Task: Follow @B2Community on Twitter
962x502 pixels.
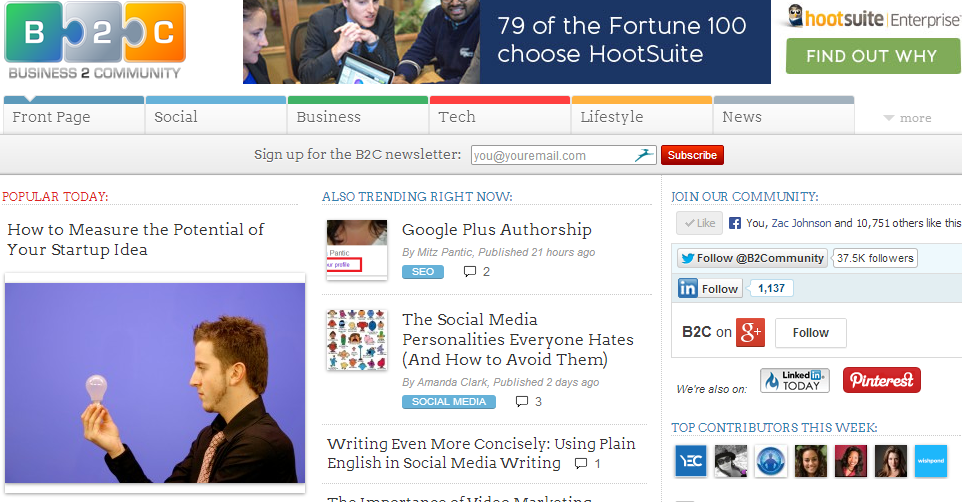Action: [x=752, y=258]
